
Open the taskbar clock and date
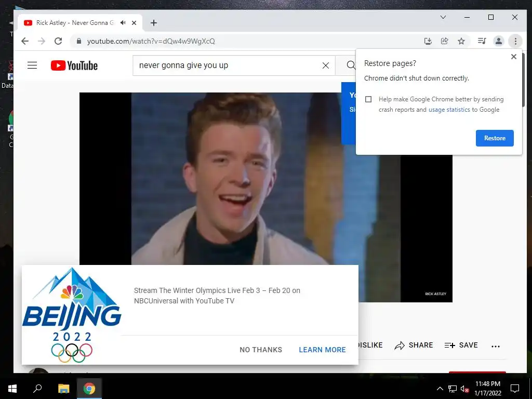click(x=487, y=389)
